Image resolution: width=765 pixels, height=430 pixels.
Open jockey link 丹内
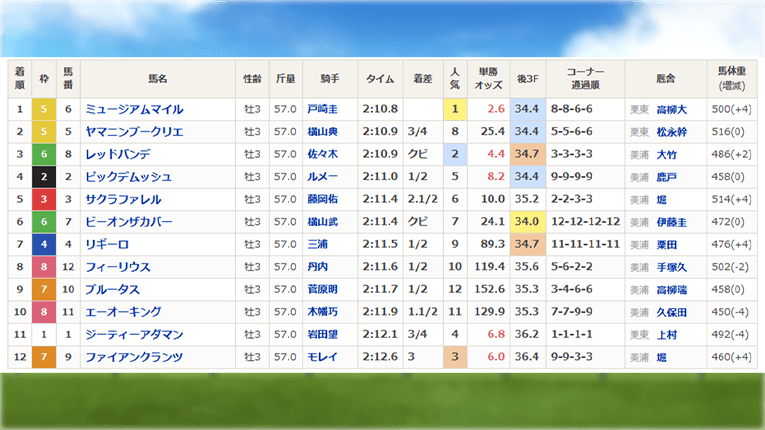tap(318, 267)
